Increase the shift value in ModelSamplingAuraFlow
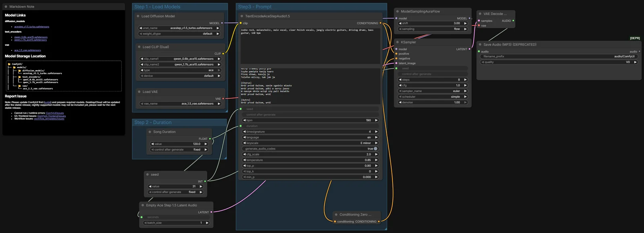Screen dimensions: 644x233 coord(465,23)
